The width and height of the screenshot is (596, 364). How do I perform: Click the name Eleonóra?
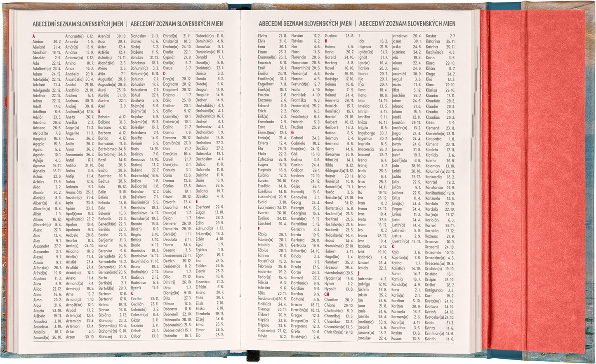[203, 282]
